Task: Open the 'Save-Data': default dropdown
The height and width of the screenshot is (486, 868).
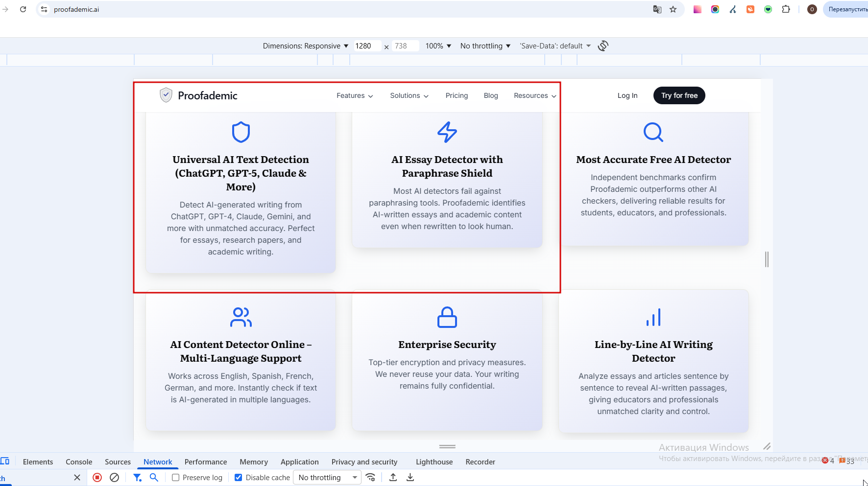Action: [x=555, y=46]
